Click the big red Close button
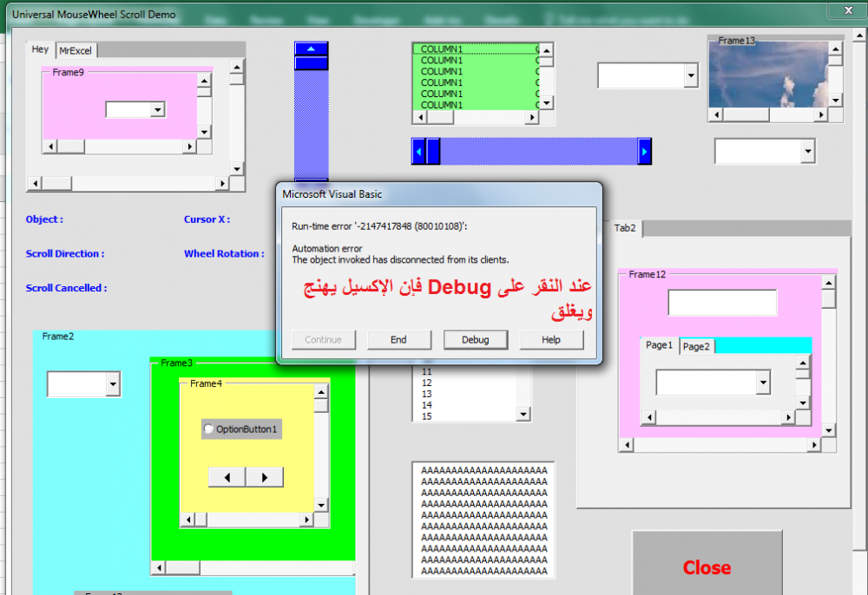 [x=707, y=564]
